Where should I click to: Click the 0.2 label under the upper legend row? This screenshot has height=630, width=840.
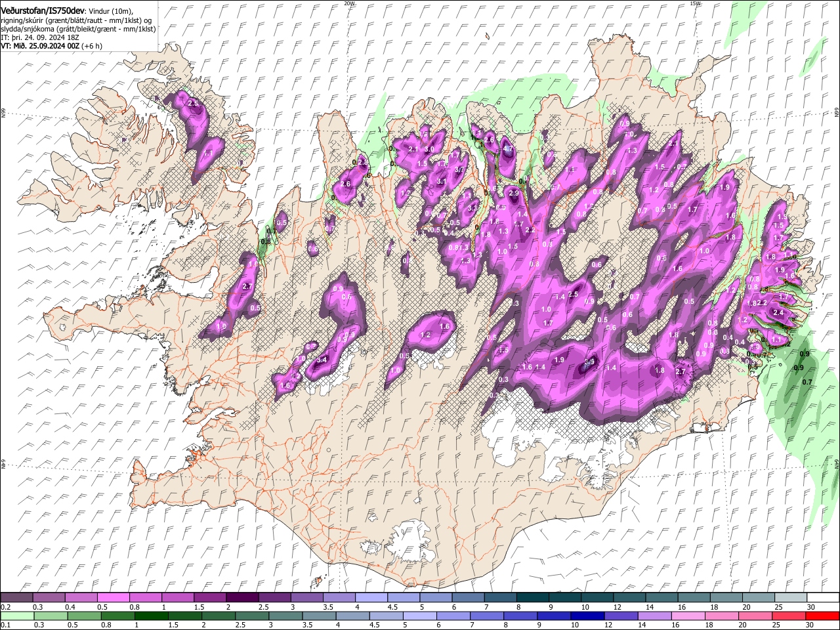coord(5,607)
